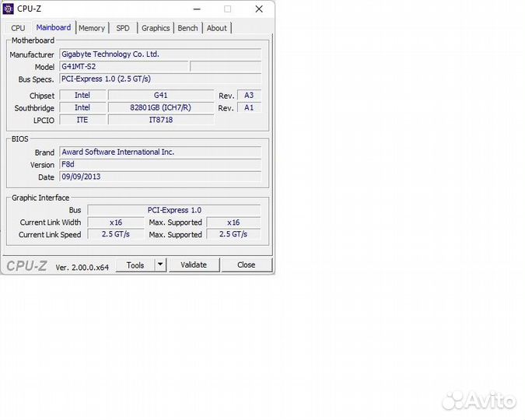Click the IT8718 LPCIO value

[161, 120]
